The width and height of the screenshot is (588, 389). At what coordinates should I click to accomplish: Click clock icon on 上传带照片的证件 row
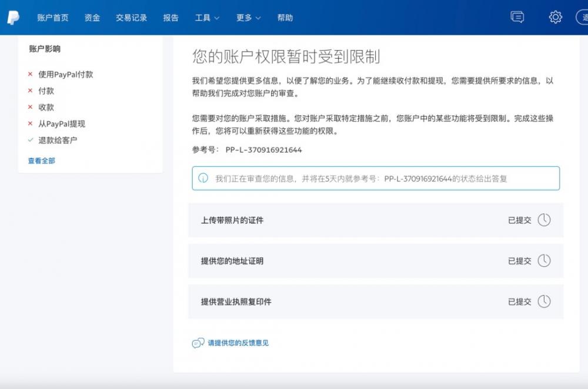click(x=544, y=220)
